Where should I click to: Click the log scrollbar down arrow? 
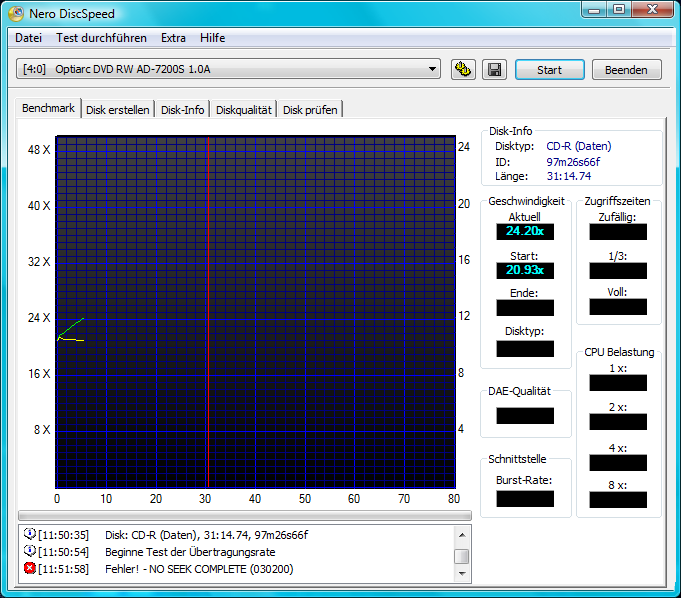click(x=462, y=574)
